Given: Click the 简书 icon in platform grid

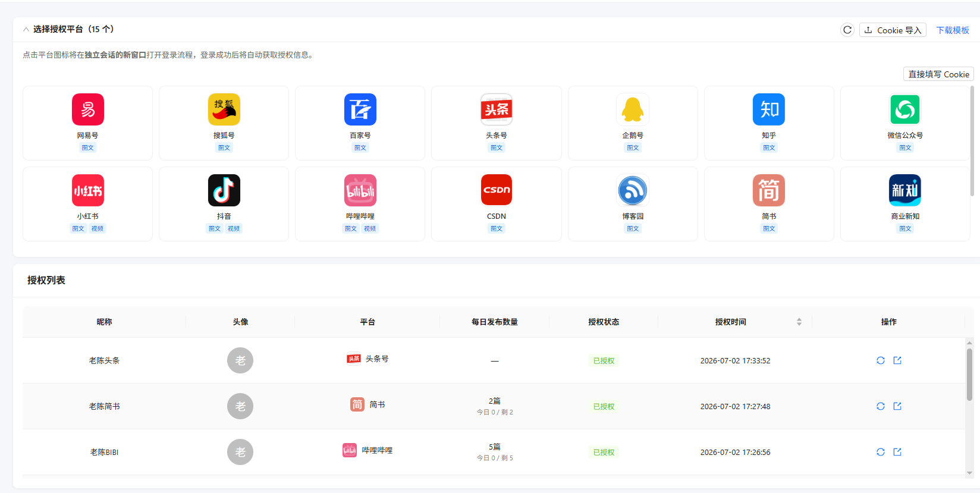Looking at the screenshot, I should pyautogui.click(x=769, y=190).
